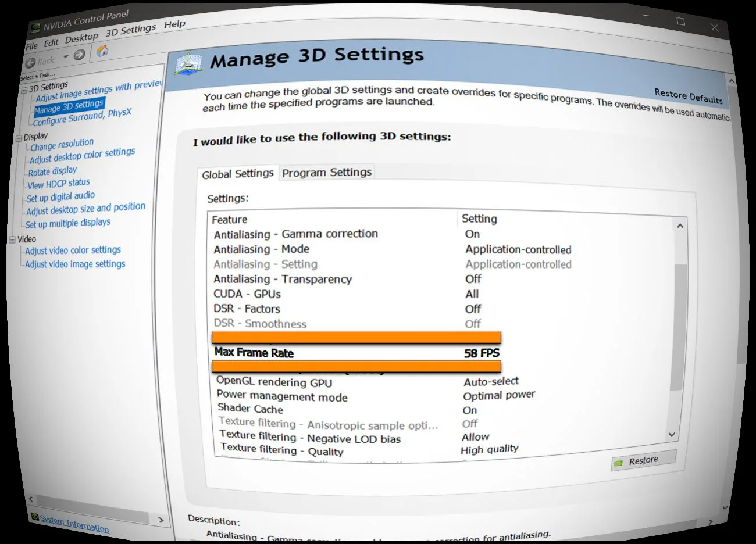Click the Restore button below settings list
756x544 pixels.
(643, 460)
